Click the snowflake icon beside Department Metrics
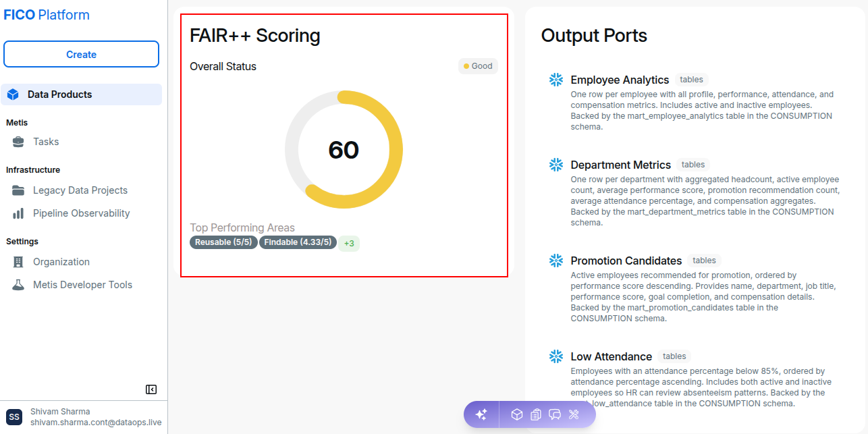 pos(556,165)
